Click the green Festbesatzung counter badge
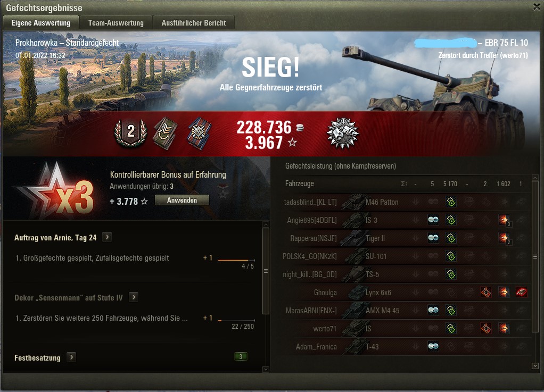The image size is (544, 392). coord(241,356)
